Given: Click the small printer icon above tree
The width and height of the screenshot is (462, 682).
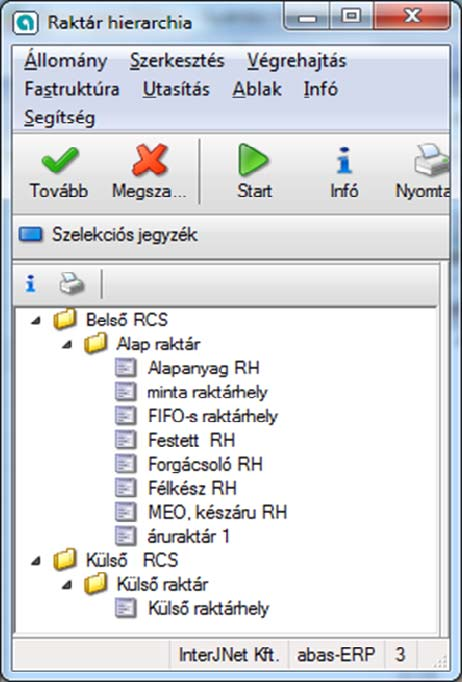Looking at the screenshot, I should [x=72, y=284].
